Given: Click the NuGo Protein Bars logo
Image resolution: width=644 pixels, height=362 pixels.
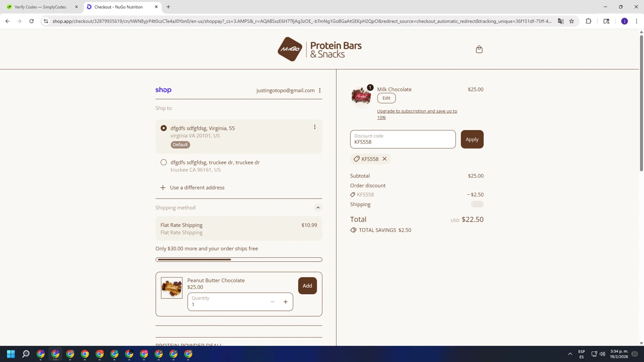Looking at the screenshot, I should [x=319, y=49].
